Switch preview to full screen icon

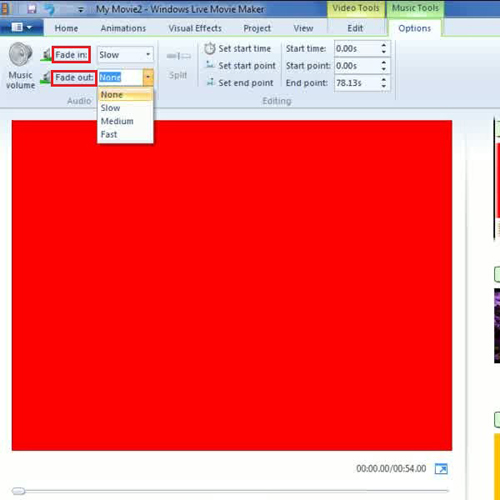pos(441,469)
